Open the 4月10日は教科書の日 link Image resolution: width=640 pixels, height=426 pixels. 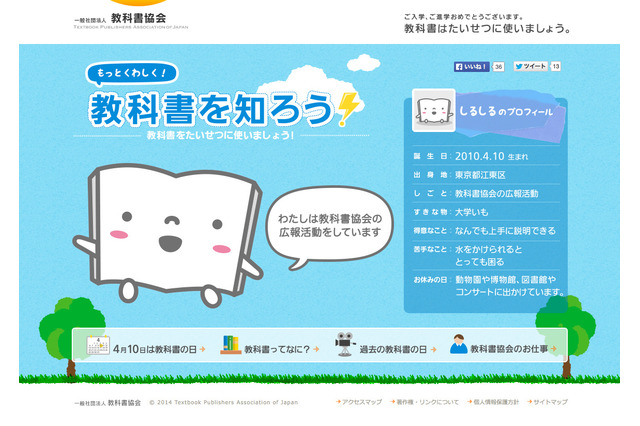pos(155,349)
